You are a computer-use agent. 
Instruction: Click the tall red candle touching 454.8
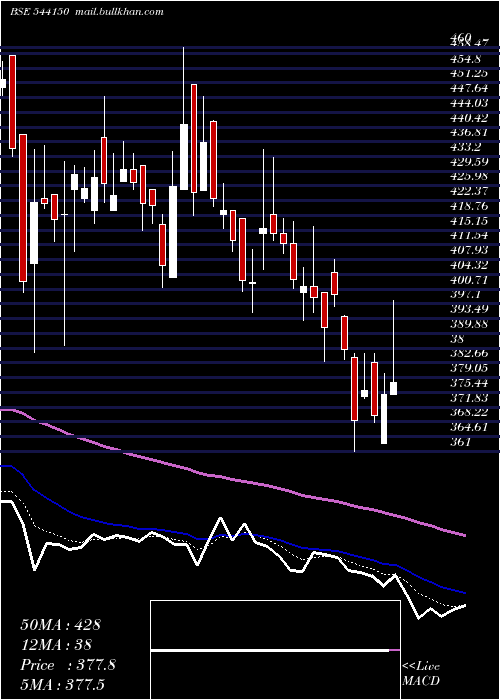click(12, 102)
